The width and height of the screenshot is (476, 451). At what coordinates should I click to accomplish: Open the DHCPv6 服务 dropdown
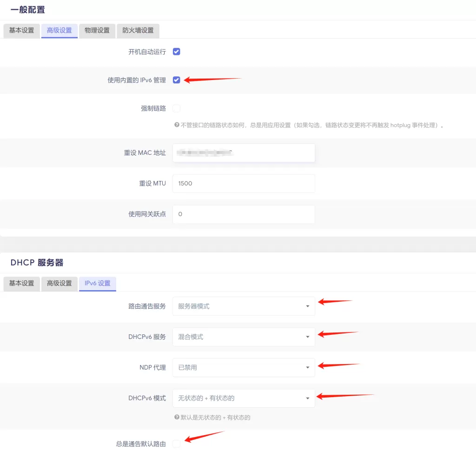[x=244, y=337]
